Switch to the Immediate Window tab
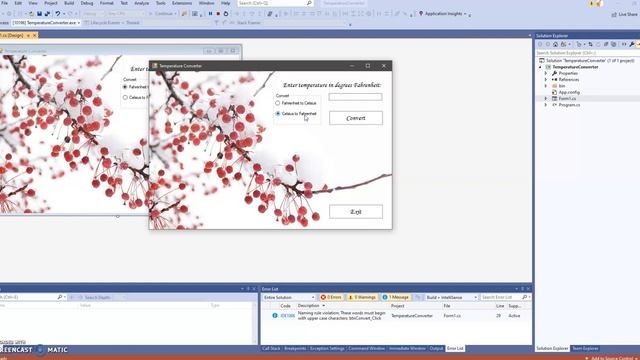Screen dimensions: 640x360 tap(407, 349)
